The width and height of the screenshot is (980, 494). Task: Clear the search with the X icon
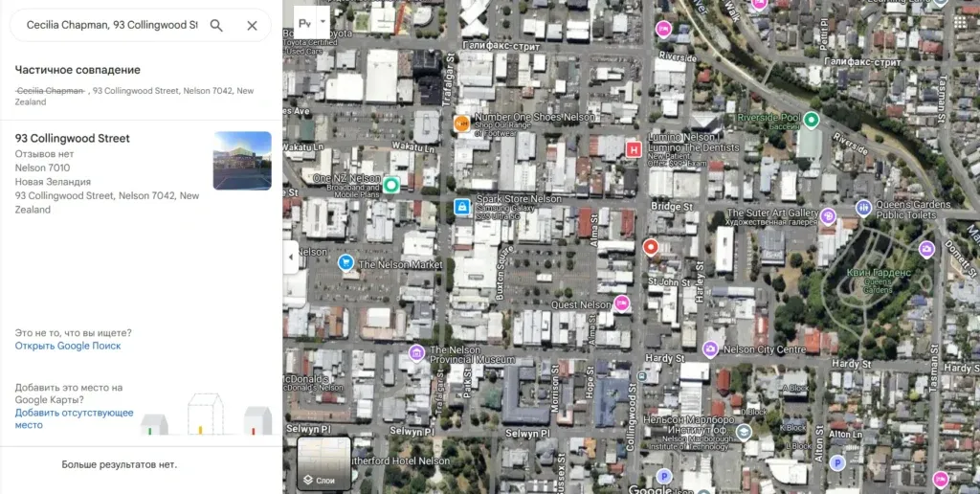252,26
